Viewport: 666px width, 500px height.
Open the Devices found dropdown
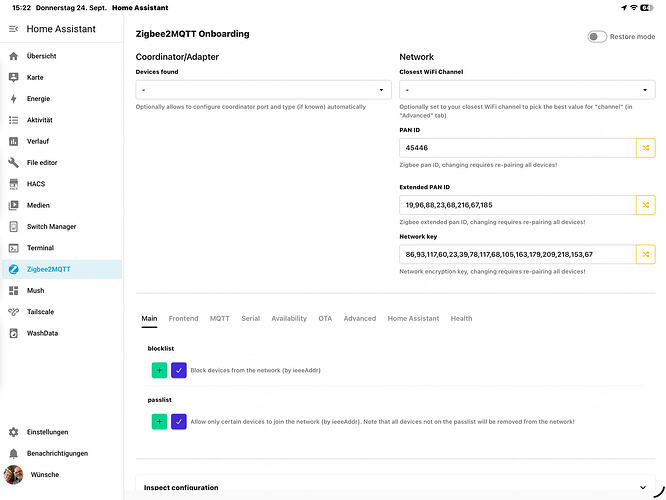click(263, 90)
